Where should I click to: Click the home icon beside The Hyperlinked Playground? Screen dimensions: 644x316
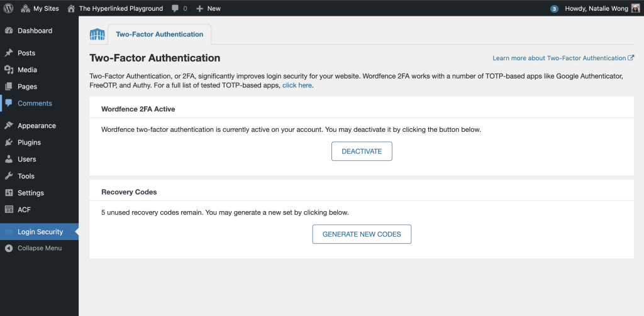pos(72,8)
